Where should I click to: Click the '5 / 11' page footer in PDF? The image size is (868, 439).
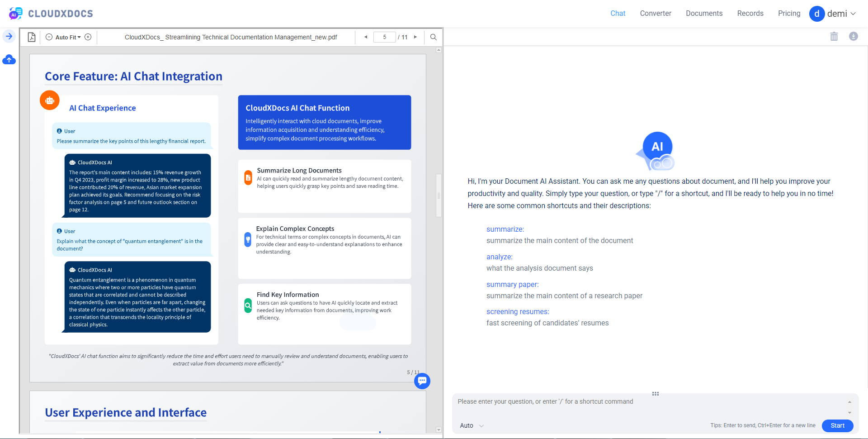(413, 372)
